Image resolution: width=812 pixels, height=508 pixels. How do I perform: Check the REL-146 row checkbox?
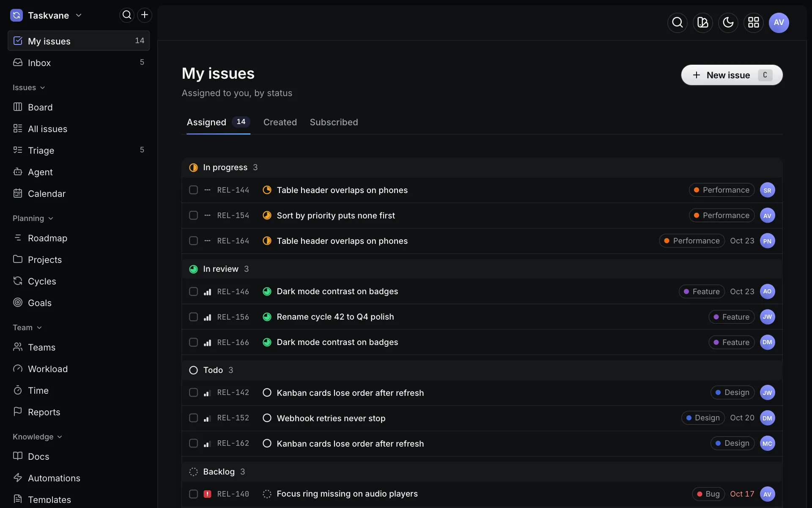193,292
